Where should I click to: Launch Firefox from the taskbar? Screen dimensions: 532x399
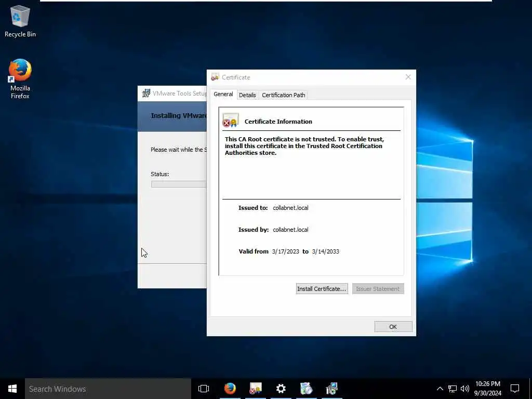click(230, 389)
